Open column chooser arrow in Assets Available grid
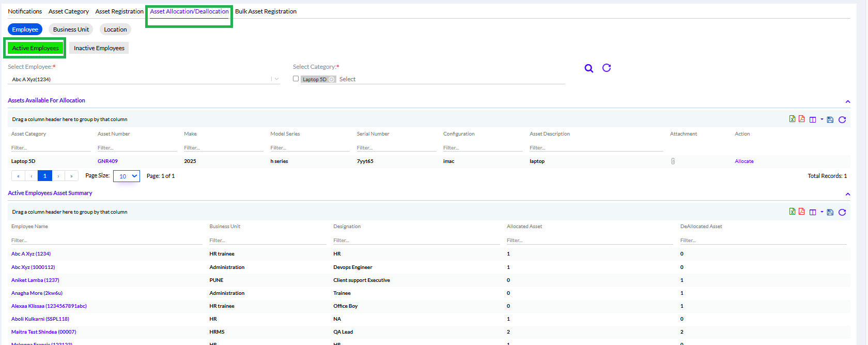The height and width of the screenshot is (345, 868). click(822, 119)
